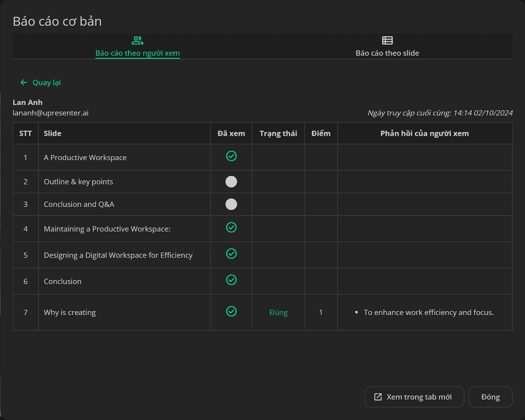This screenshot has width=525, height=420.
Task: Click the Đóng button
Action: coord(491,397)
